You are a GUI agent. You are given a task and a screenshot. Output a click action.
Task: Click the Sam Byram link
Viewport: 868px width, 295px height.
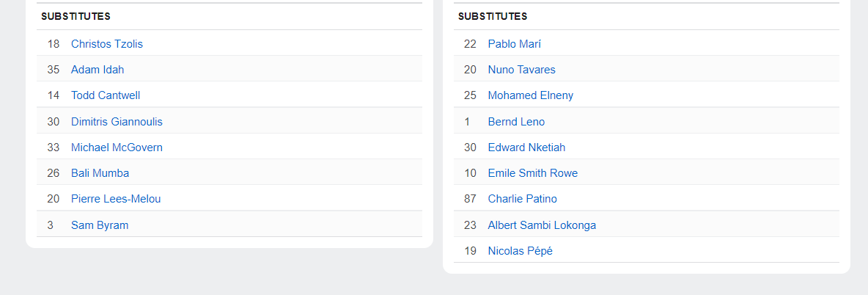tap(100, 225)
